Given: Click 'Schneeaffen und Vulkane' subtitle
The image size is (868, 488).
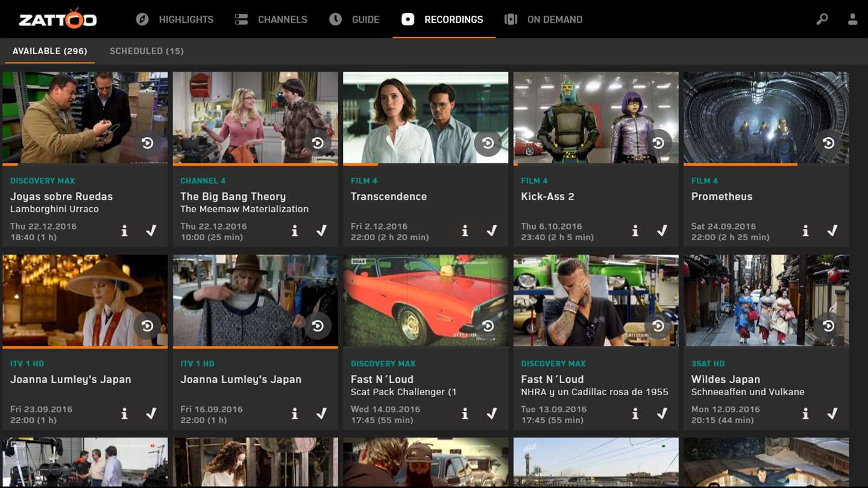Looking at the screenshot, I should click(748, 392).
